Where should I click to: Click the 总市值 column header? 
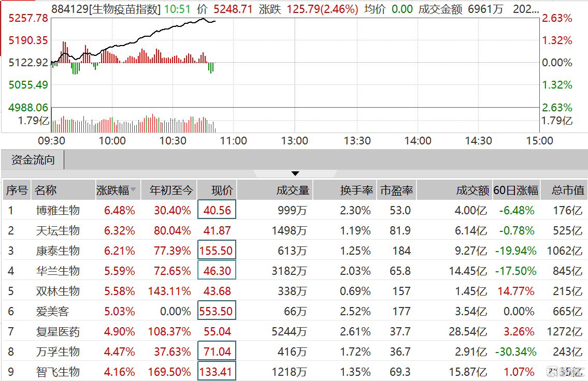click(564, 190)
